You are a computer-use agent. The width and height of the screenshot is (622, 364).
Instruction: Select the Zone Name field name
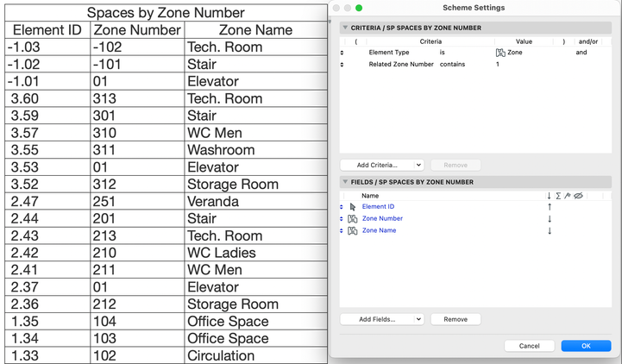(x=379, y=230)
